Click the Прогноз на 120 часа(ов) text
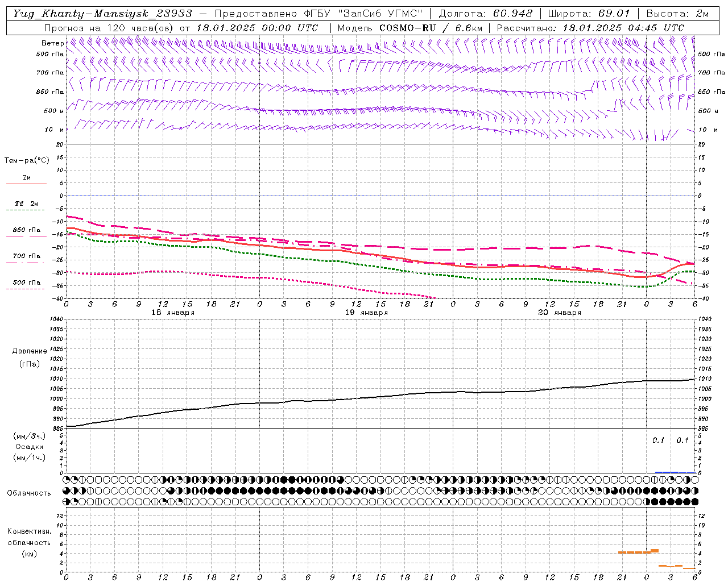 110,28
